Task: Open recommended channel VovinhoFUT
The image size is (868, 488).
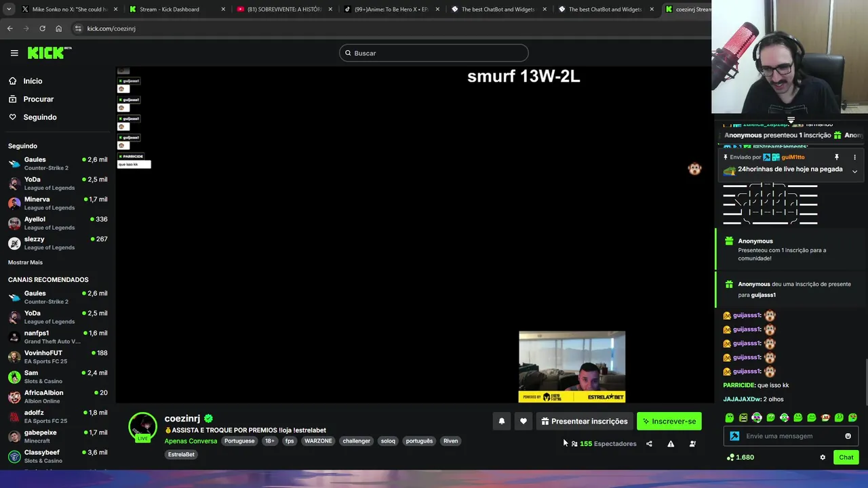Action: [x=57, y=357]
